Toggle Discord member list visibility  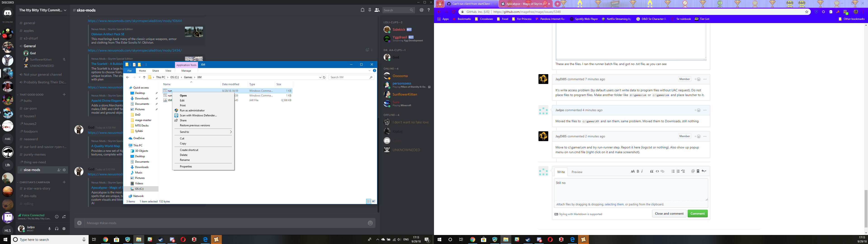coord(377,10)
